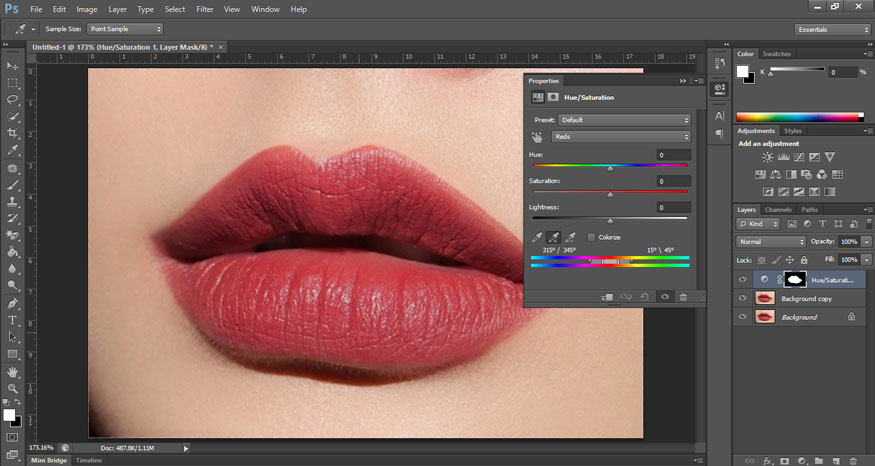Select the Rectangle shape tool
875x466 pixels.
[x=12, y=354]
